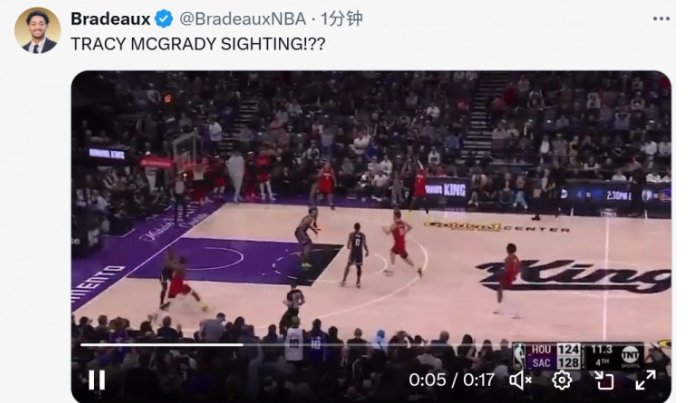Click the blue verified badge

164,19
